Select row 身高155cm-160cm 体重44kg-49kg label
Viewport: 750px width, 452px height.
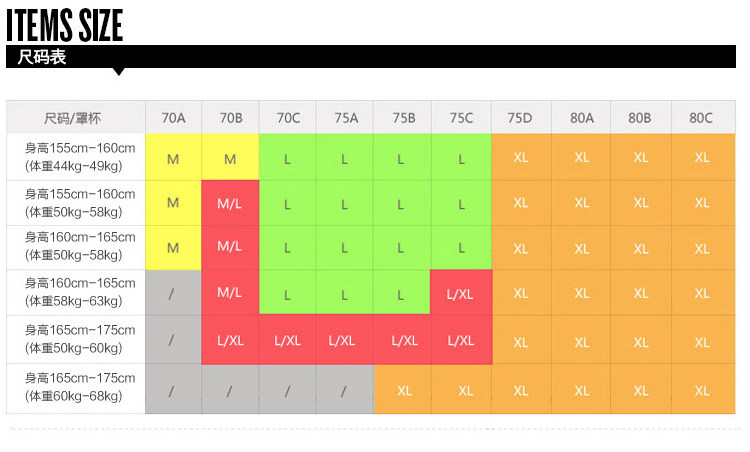pos(76,157)
